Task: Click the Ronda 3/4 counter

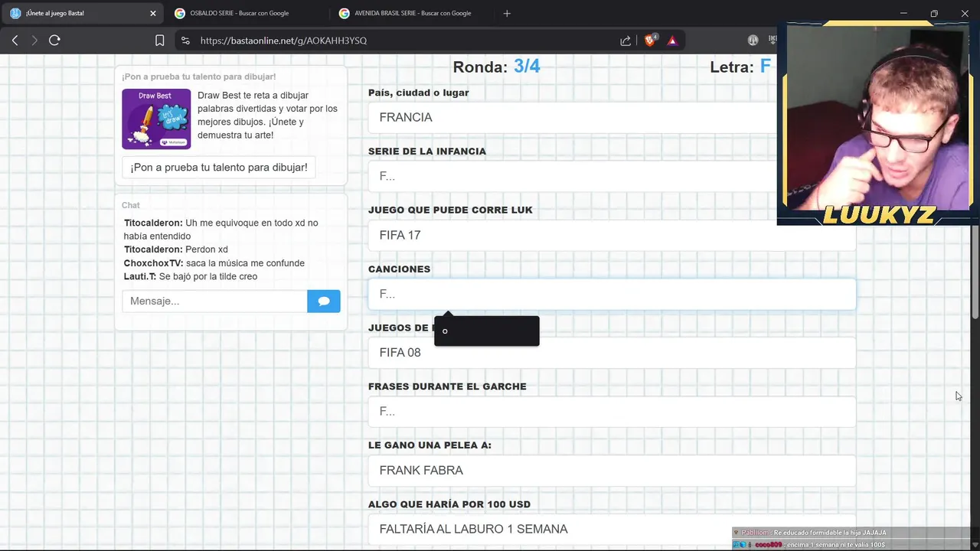Action: [496, 67]
